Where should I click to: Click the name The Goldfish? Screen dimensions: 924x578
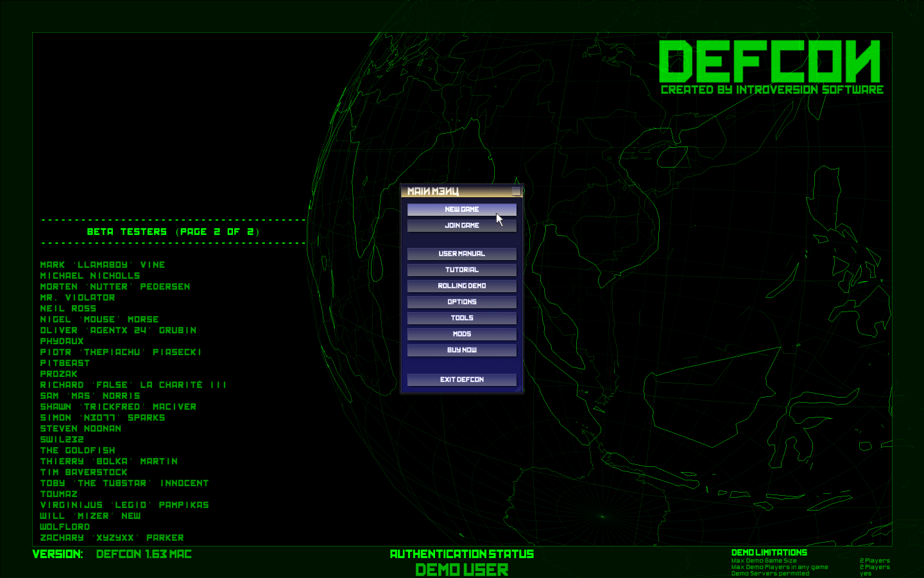click(78, 450)
